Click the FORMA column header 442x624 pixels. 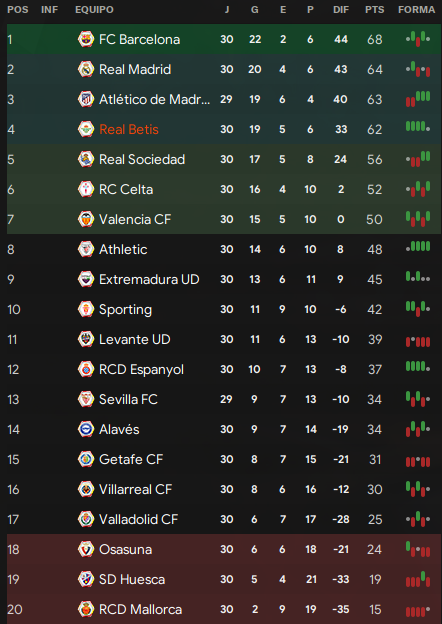click(x=417, y=10)
